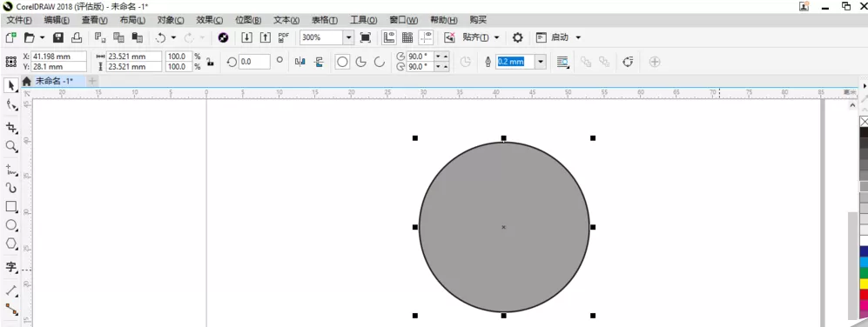868x327 pixels.
Task: Click the Paste icon in the standard toolbar
Action: (x=138, y=37)
